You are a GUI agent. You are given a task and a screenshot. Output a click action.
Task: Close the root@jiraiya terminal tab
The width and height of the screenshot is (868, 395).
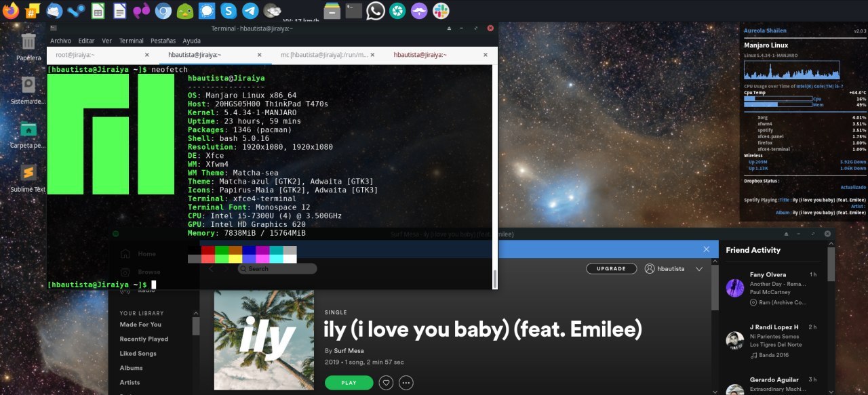point(147,55)
